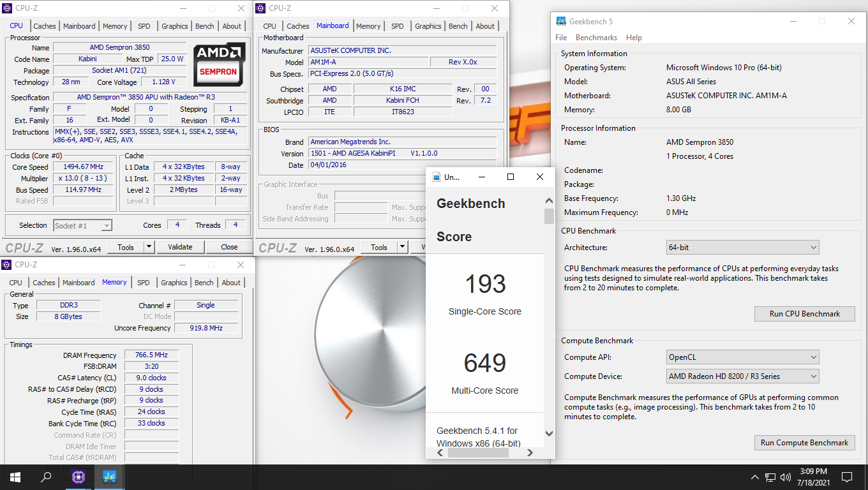Click Geekbench icon in taskbar

tap(109, 477)
